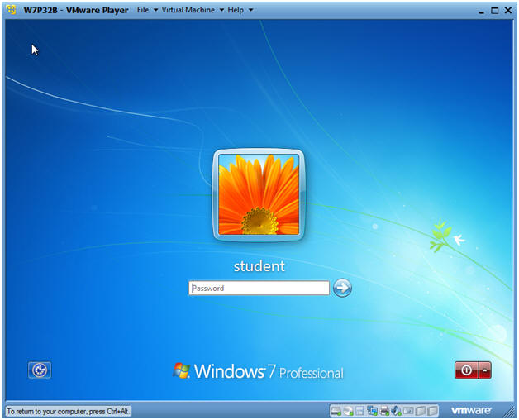This screenshot has width=519, height=420.
Task: Click the dropdown arrow beside Help
Action: coord(250,10)
